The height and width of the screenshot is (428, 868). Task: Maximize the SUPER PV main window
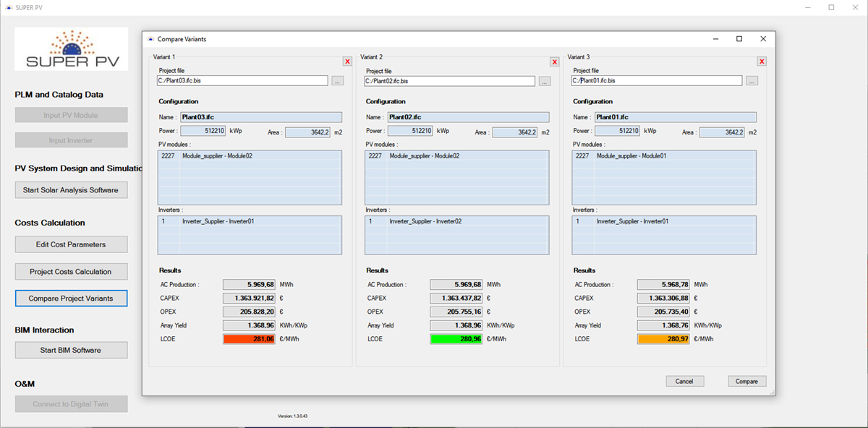(832, 7)
